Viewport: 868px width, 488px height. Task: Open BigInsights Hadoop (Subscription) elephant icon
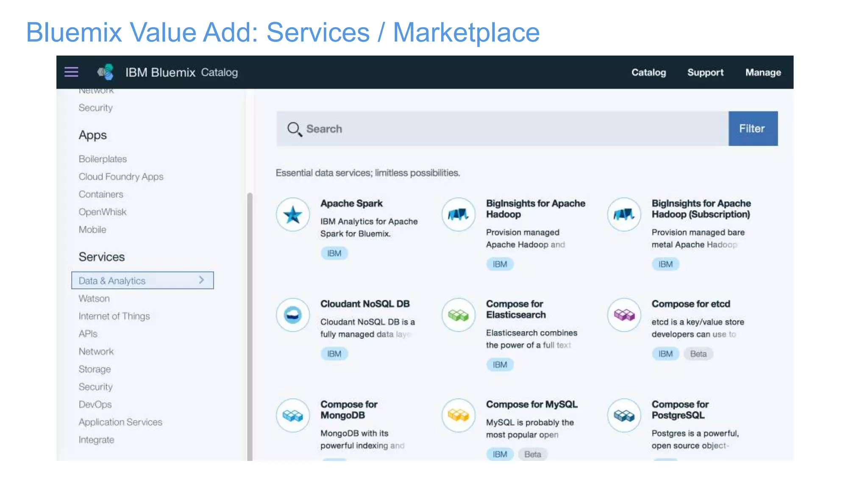[x=624, y=214]
